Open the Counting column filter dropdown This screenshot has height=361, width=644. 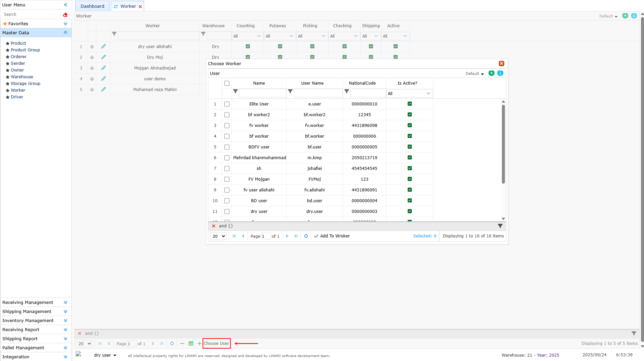click(247, 36)
